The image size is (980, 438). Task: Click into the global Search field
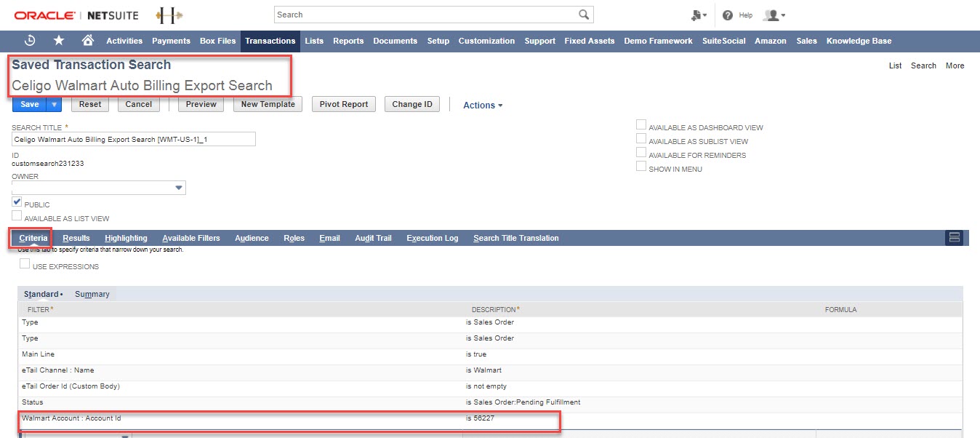[x=426, y=15]
